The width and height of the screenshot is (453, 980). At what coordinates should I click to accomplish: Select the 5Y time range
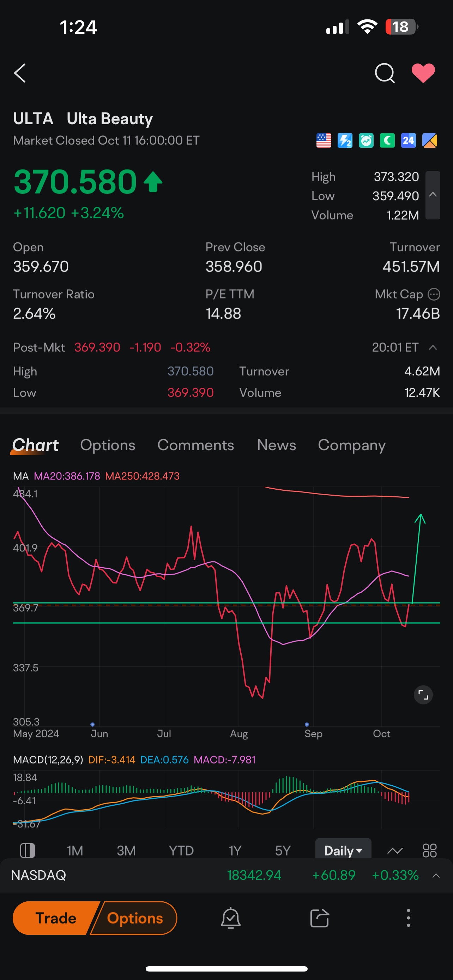click(283, 851)
